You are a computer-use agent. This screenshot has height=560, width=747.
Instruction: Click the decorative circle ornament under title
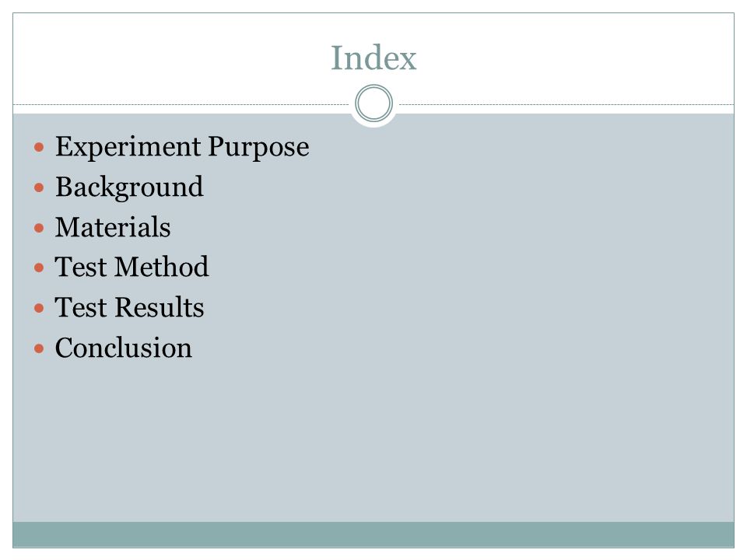[374, 103]
